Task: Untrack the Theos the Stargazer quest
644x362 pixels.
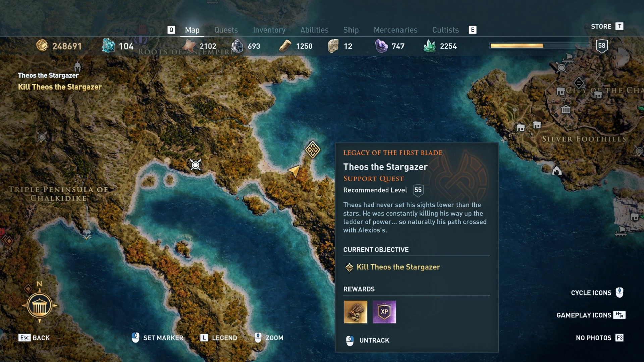Action: point(368,340)
